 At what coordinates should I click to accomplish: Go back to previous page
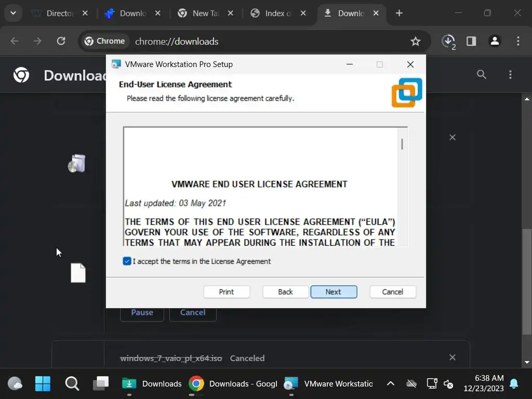tap(14, 41)
